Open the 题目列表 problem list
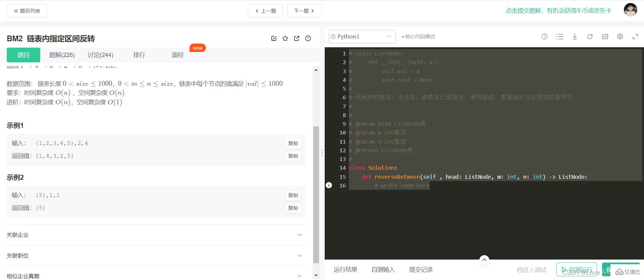Screen dimensions: 644x279 pyautogui.click(x=27, y=11)
